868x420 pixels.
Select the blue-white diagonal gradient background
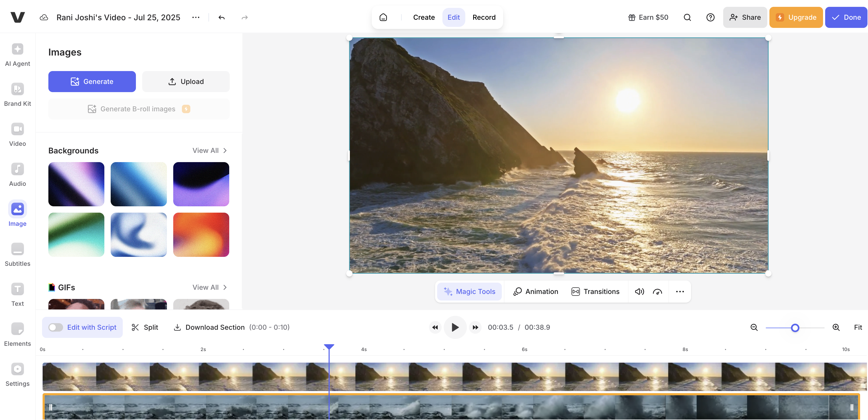pos(139,184)
